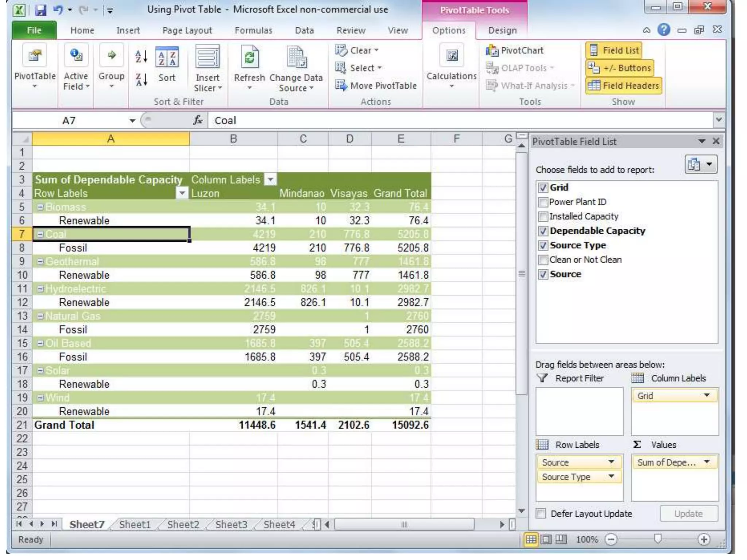Switch to the Design ribbon tab

pos(502,30)
